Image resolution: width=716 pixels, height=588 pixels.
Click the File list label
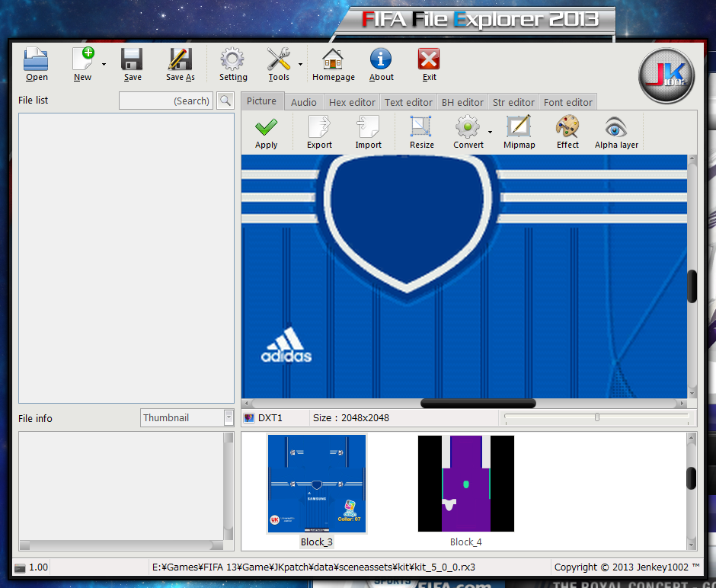(33, 100)
